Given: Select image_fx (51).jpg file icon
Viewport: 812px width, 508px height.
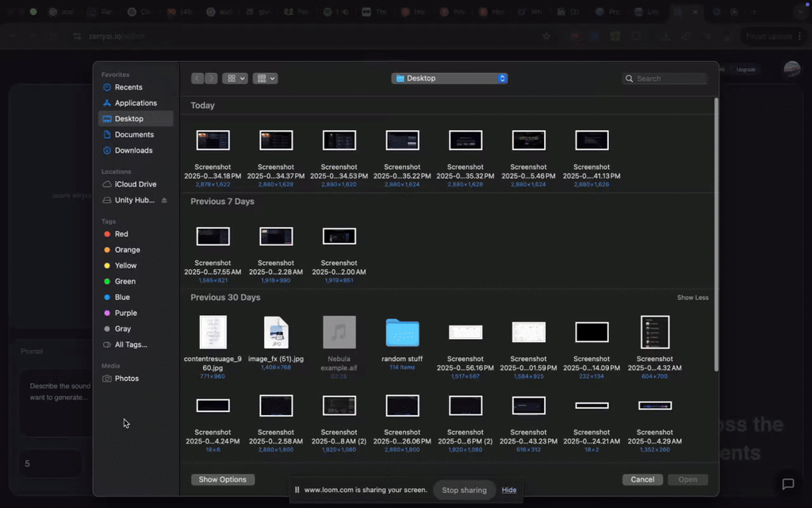Looking at the screenshot, I should pyautogui.click(x=276, y=333).
